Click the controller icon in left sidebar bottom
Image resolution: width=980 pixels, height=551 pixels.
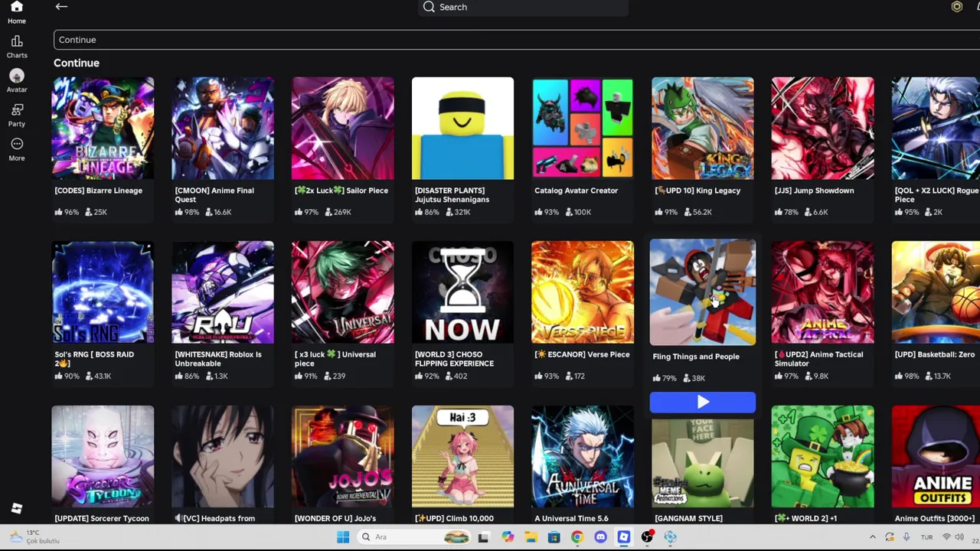pyautogui.click(x=17, y=508)
